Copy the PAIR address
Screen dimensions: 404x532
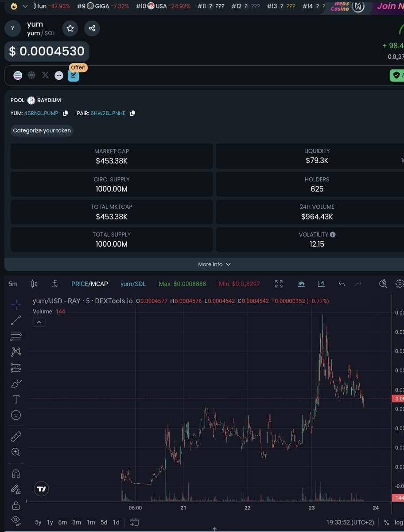132,113
